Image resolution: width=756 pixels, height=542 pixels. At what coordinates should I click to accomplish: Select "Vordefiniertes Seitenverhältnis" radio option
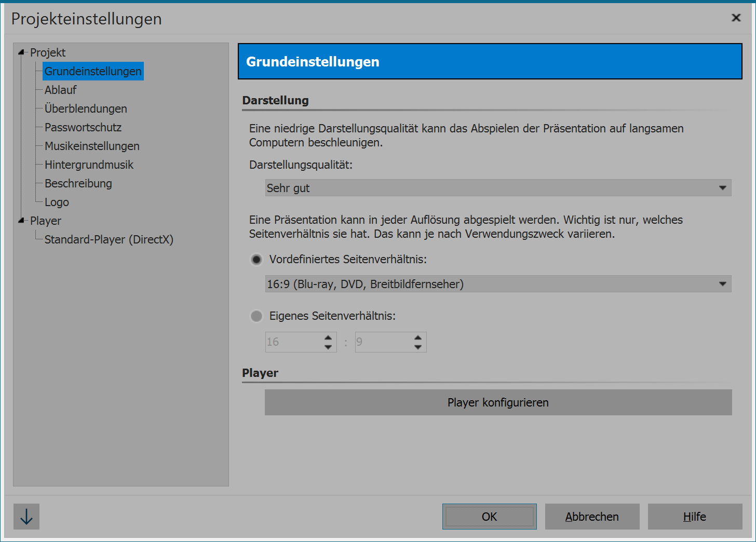coord(256,259)
